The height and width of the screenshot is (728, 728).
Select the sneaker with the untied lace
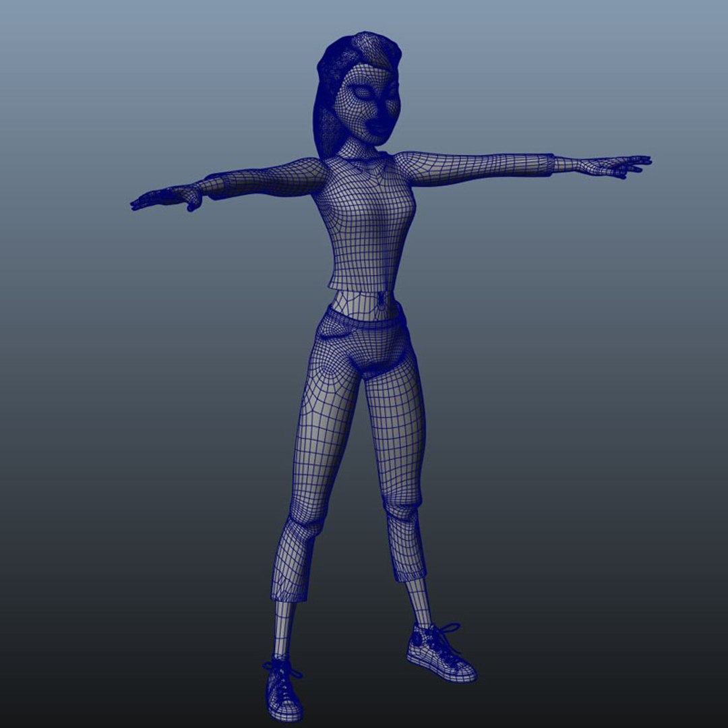click(440, 653)
